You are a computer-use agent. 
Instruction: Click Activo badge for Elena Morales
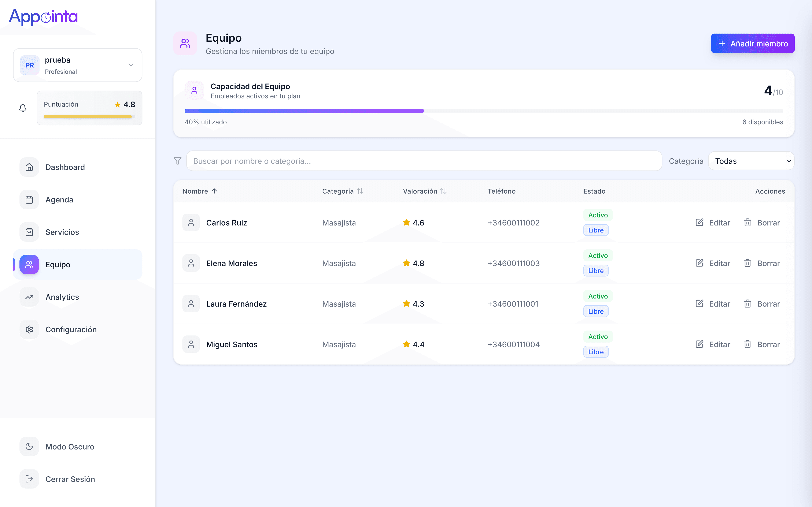tap(598, 256)
